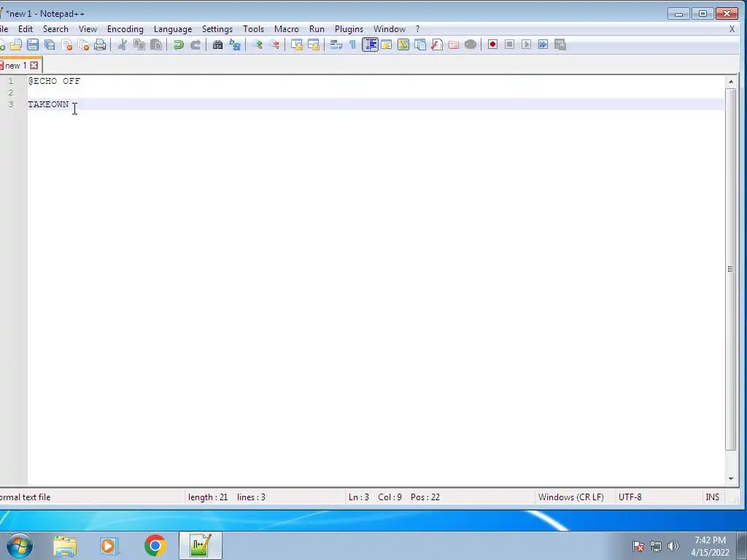747x560 pixels.
Task: Stop macro recording button
Action: (509, 44)
